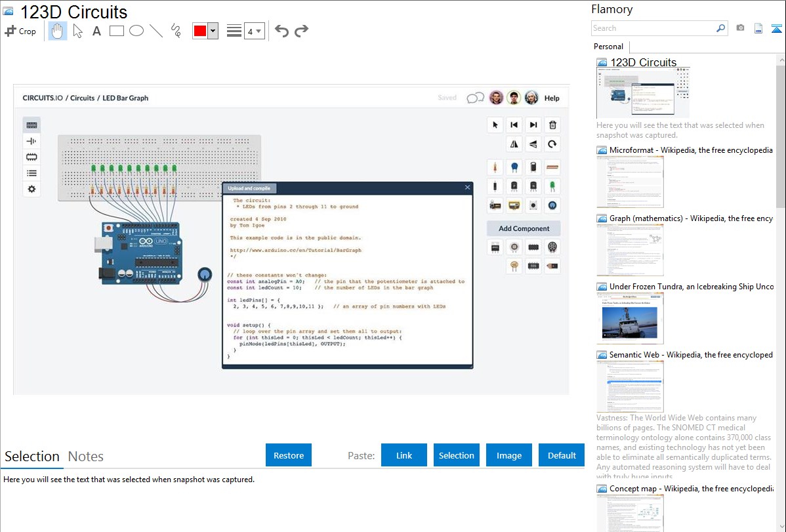
Task: Select the rectangle shape tool
Action: tap(116, 31)
